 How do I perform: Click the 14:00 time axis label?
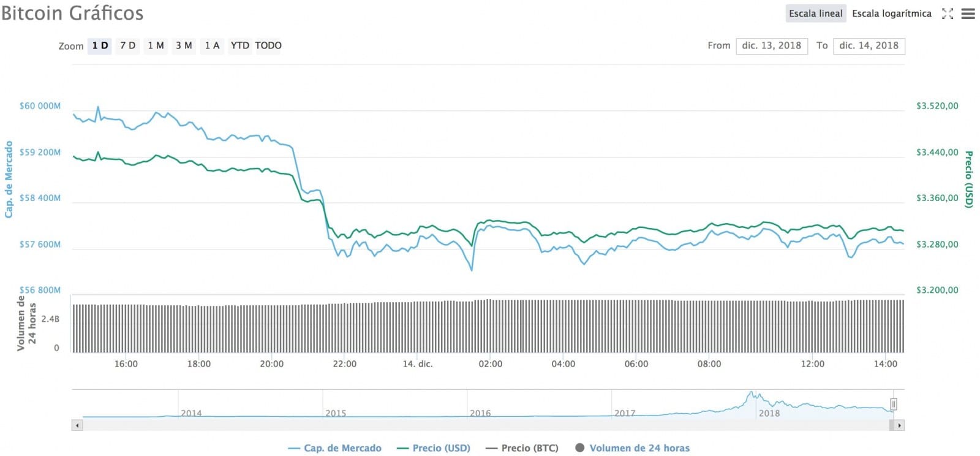coord(886,364)
